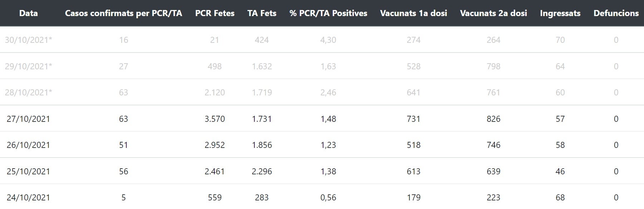Click the Data column header
Viewport: 644px width, 209px height.
tap(28, 13)
